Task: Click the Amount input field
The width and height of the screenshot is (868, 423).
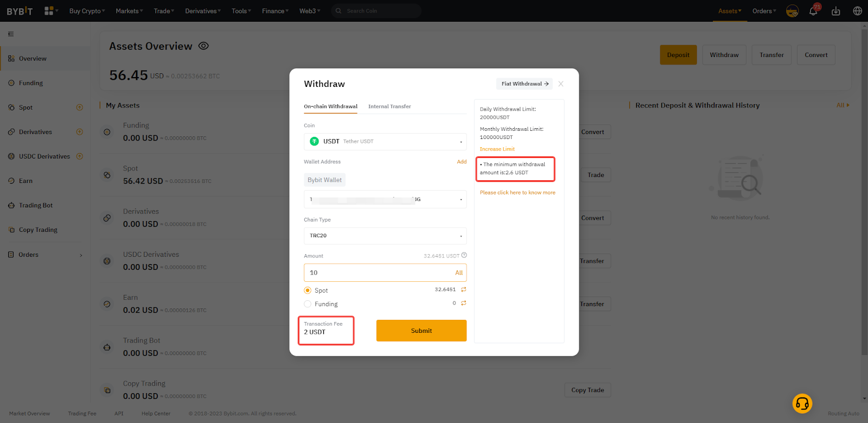Action: tap(378, 273)
